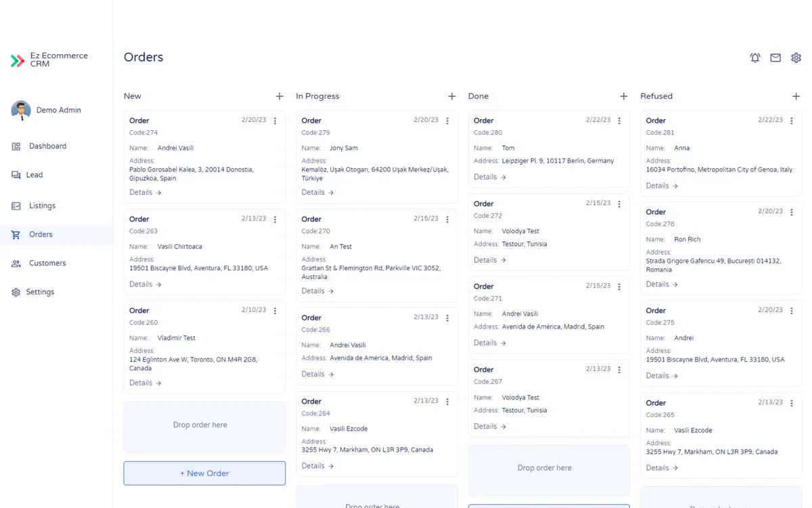This screenshot has width=812, height=508.
Task: Open the Lead section in sidebar
Action: click(56, 175)
